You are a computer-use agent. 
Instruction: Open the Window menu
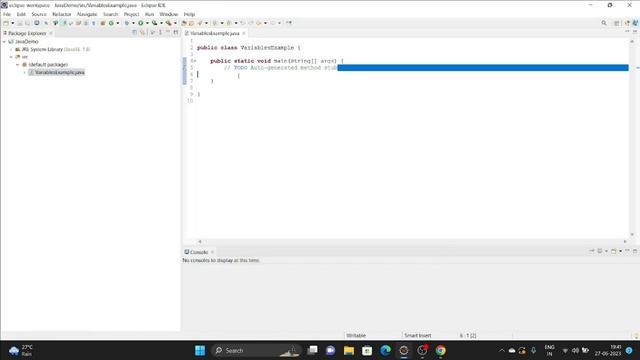point(169,14)
